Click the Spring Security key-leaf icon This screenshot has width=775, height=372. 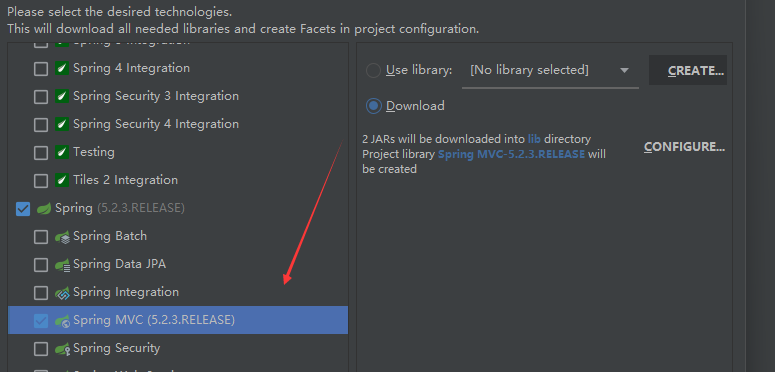(x=62, y=349)
